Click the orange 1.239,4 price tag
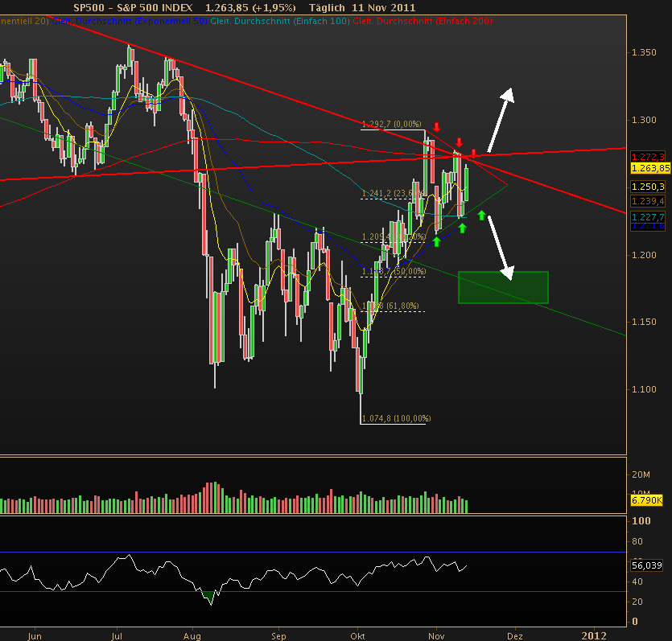Viewport: 672px width, 641px height. pos(648,201)
